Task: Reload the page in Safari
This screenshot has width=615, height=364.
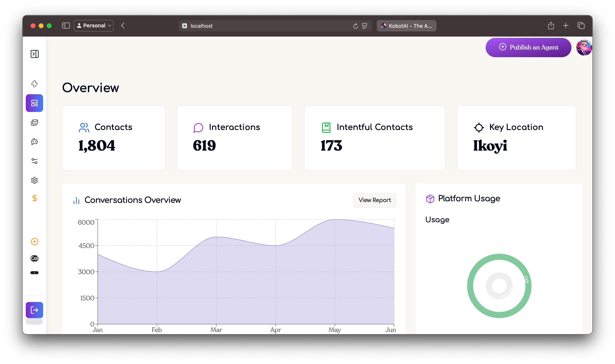Action: click(x=355, y=26)
